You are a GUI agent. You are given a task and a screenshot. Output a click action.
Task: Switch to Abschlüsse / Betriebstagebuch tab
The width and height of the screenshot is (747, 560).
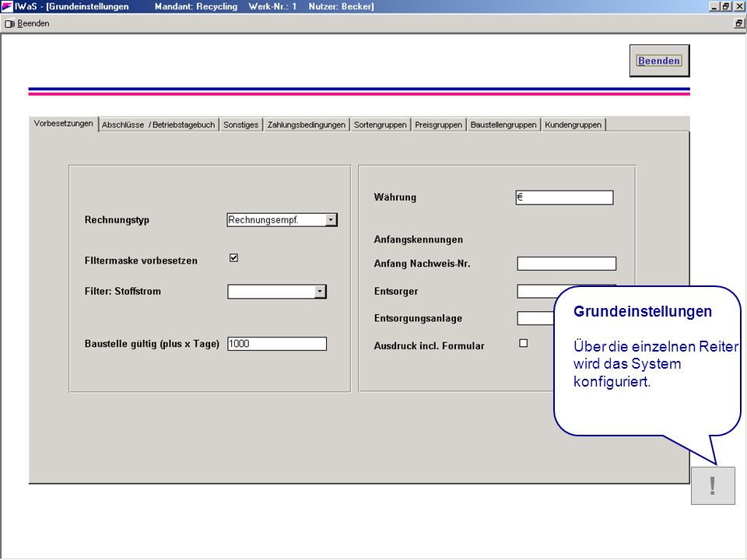pyautogui.click(x=158, y=124)
